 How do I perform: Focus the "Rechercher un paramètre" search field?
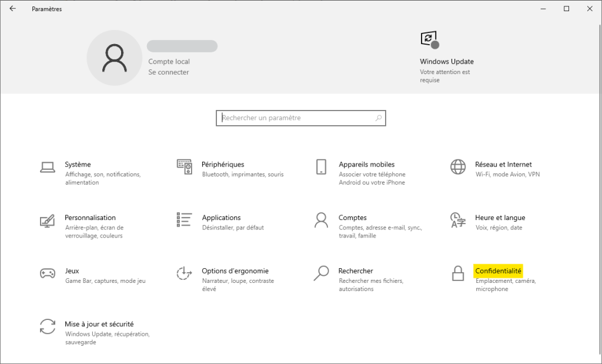(x=294, y=118)
